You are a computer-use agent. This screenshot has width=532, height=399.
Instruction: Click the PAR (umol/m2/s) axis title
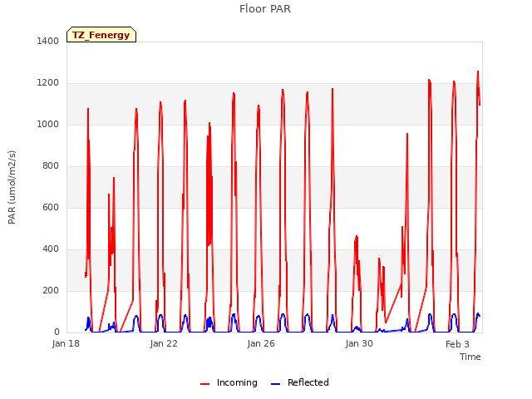point(12,187)
